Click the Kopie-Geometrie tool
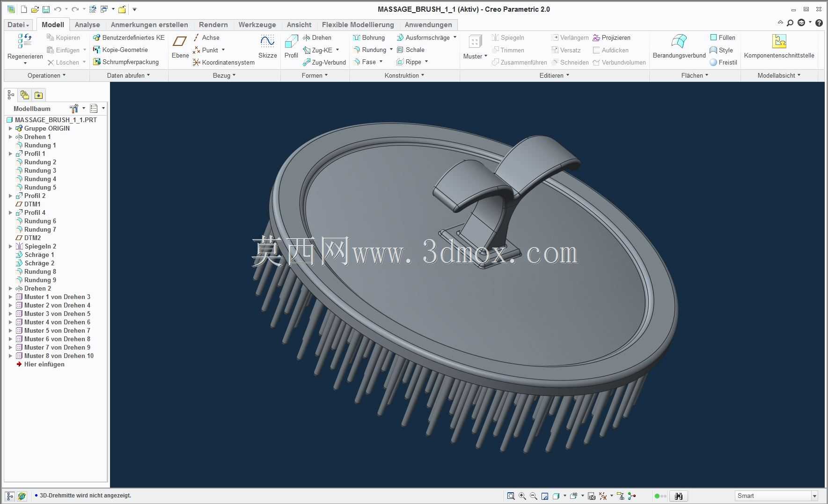This screenshot has height=504, width=828. pos(120,50)
